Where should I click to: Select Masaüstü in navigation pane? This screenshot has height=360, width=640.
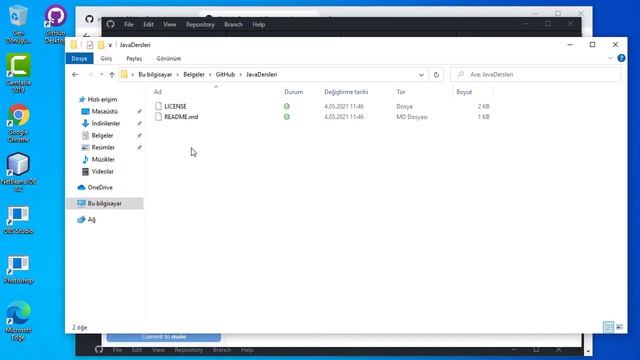(x=104, y=111)
